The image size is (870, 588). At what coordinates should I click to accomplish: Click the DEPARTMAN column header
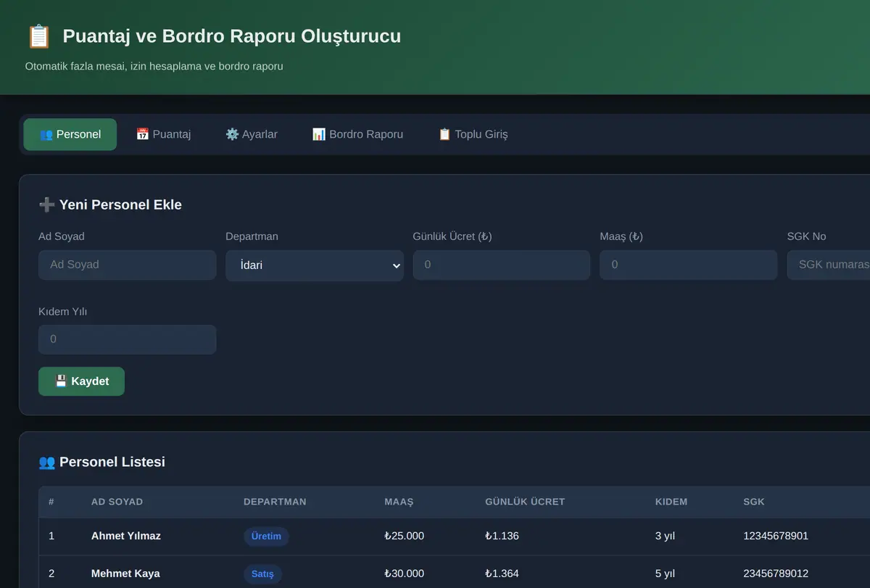click(275, 502)
